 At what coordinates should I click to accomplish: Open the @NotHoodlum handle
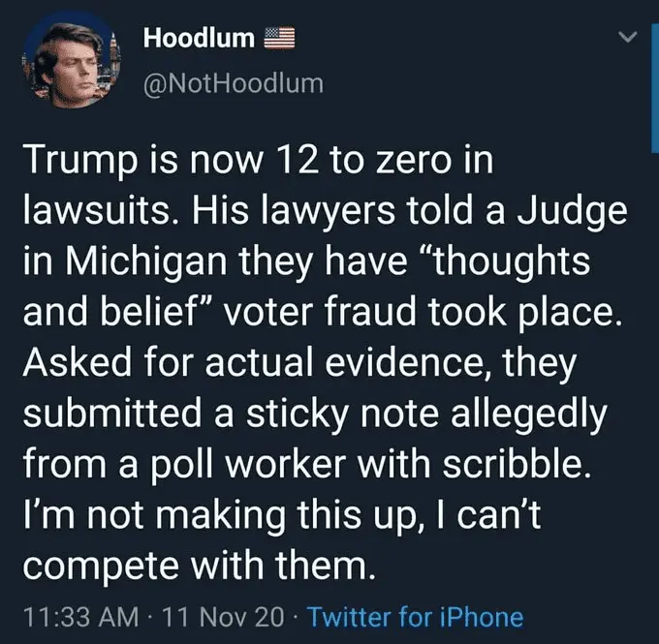pyautogui.click(x=233, y=83)
